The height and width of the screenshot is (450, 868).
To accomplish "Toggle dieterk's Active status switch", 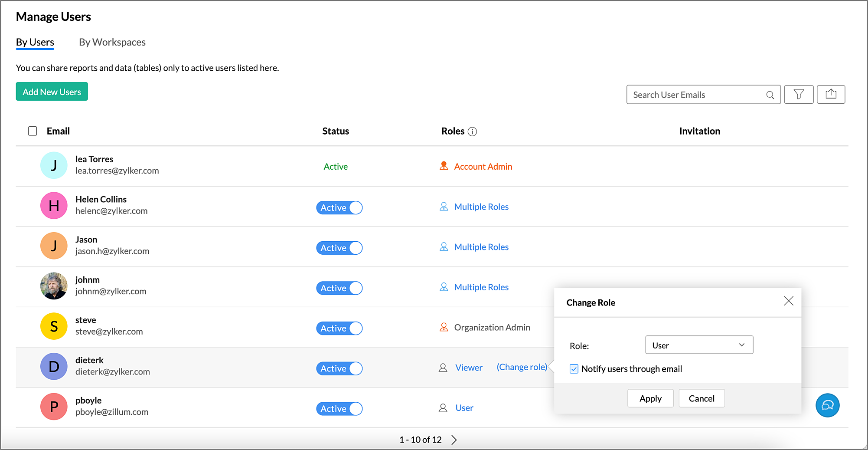I will coord(339,368).
